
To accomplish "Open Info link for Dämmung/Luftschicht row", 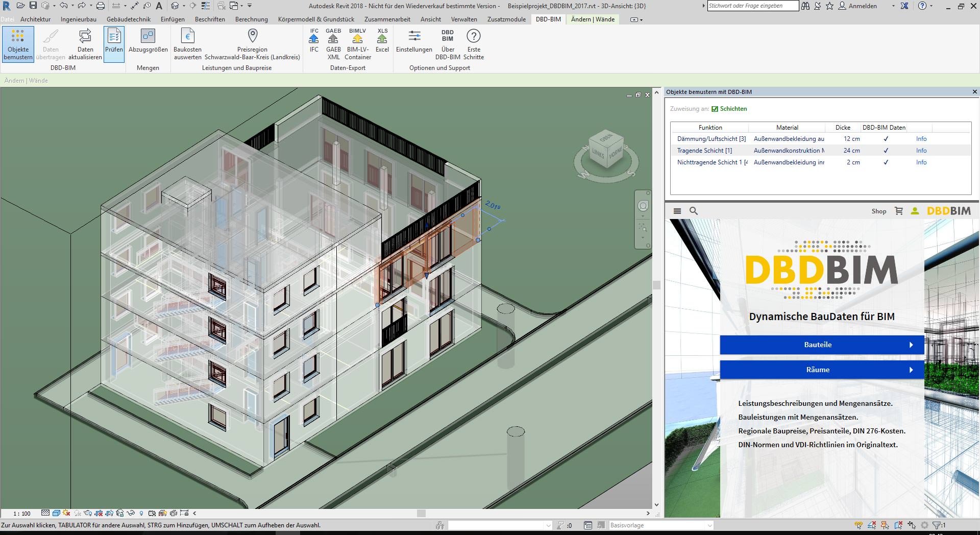I will tap(921, 139).
